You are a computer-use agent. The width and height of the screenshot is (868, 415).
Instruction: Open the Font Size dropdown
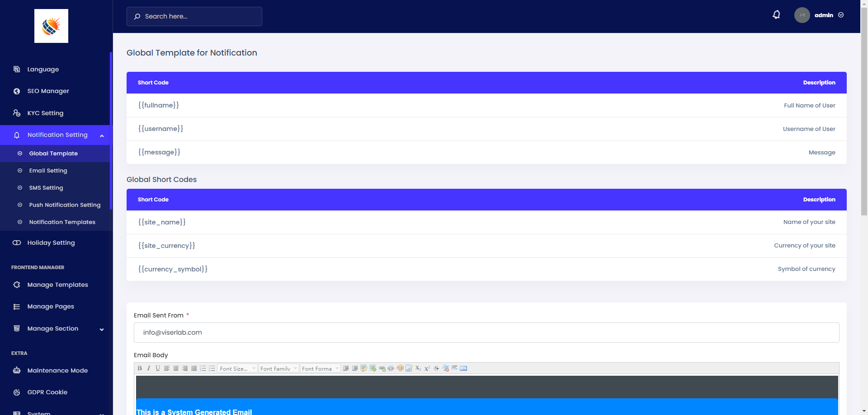[237, 368]
